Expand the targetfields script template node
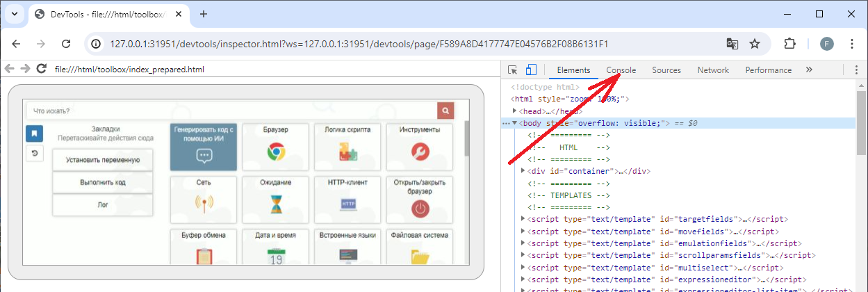 coord(523,220)
